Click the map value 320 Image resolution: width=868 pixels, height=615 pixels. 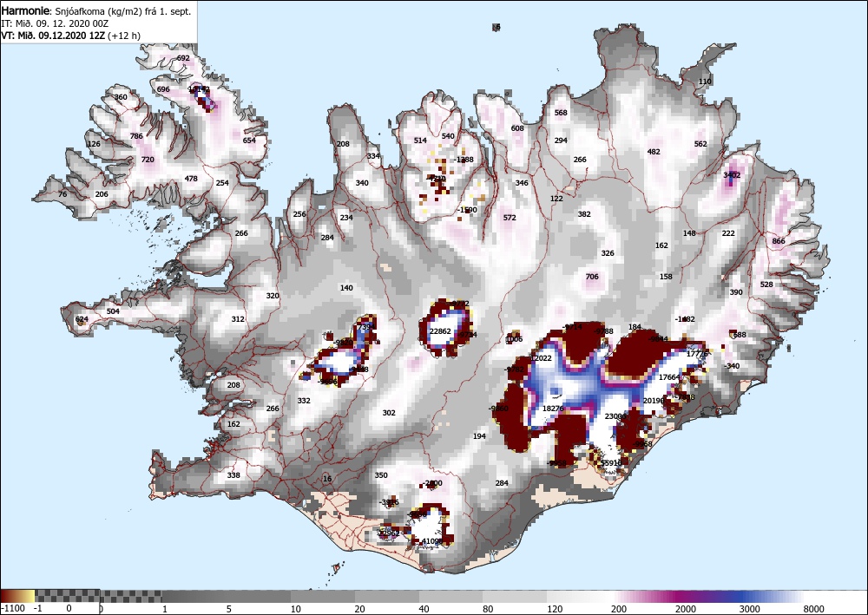pyautogui.click(x=273, y=296)
